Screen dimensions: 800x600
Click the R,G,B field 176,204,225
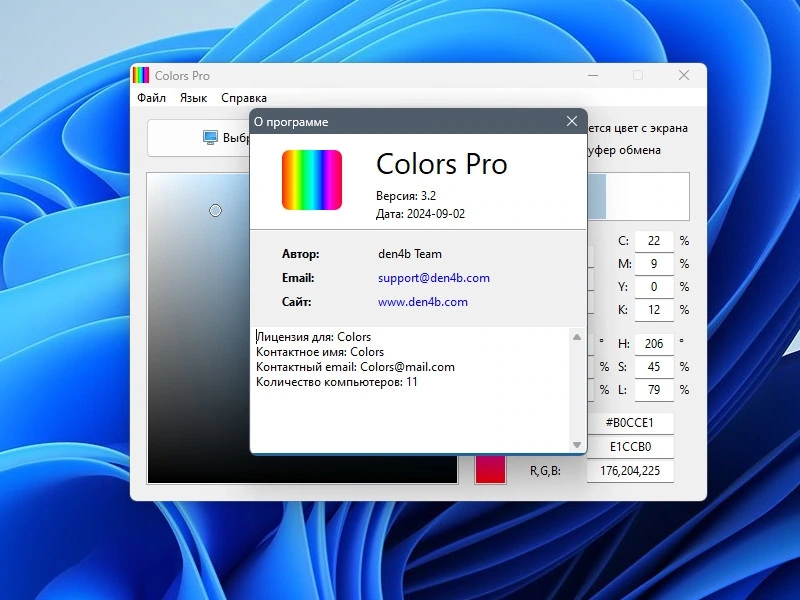tap(630, 471)
